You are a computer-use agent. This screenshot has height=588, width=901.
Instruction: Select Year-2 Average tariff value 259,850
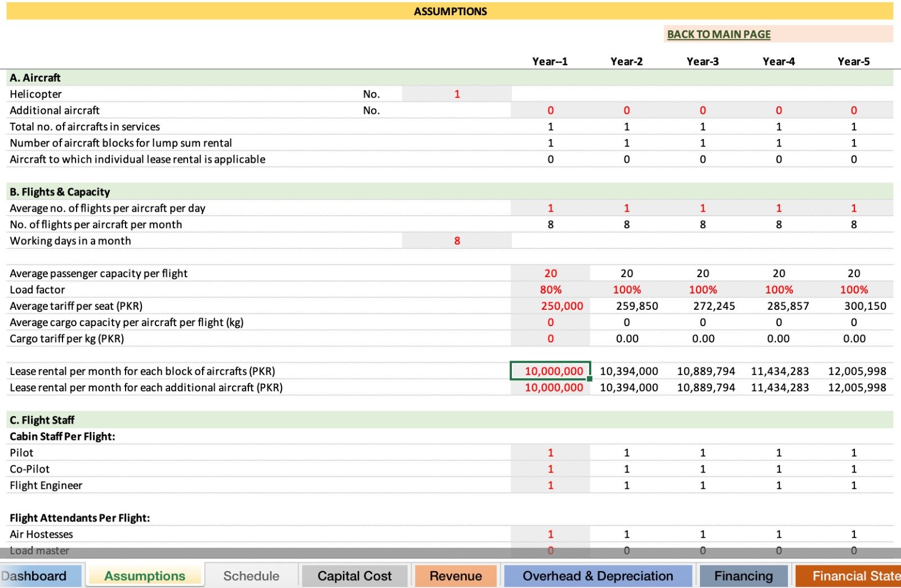[x=637, y=306]
